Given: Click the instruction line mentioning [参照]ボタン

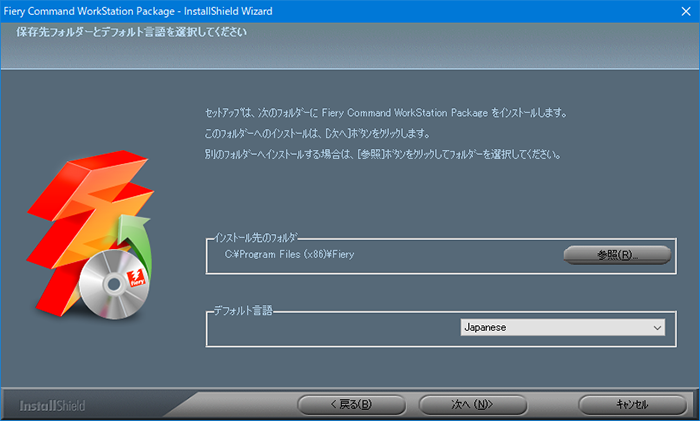Looking at the screenshot, I should pos(383,155).
